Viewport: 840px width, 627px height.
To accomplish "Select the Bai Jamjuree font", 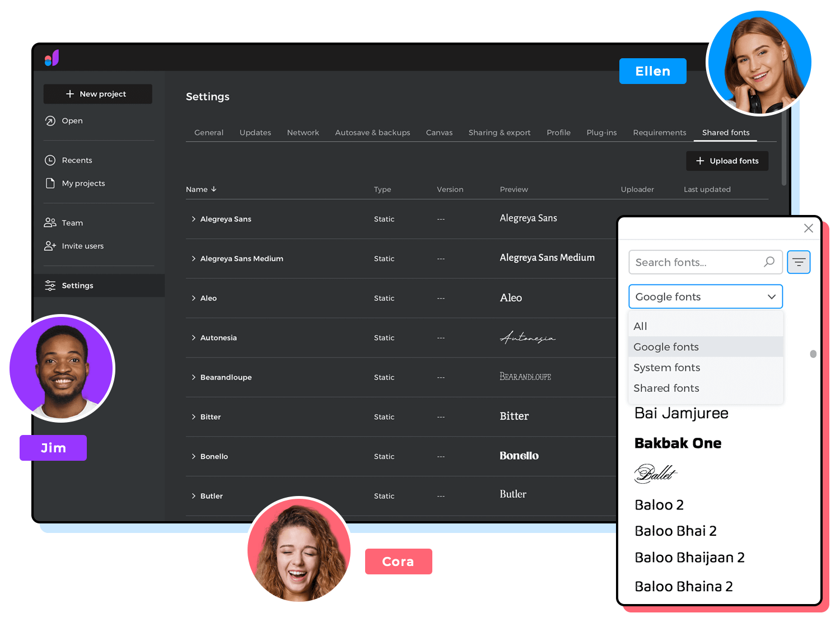I will [682, 413].
